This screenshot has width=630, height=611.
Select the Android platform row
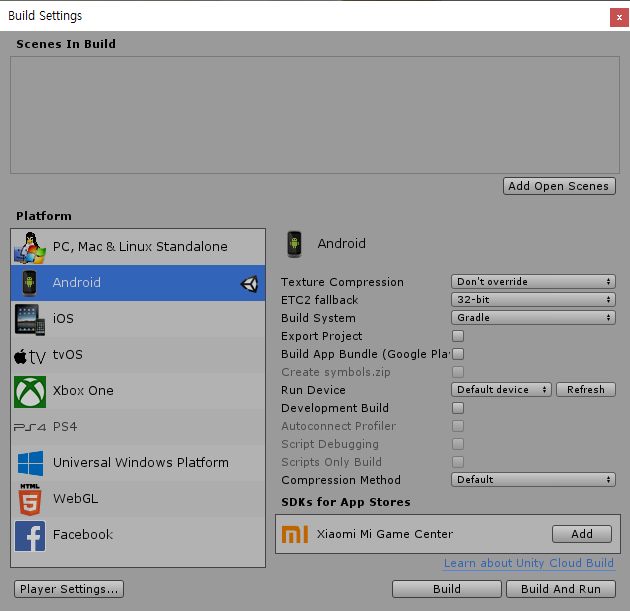(138, 283)
